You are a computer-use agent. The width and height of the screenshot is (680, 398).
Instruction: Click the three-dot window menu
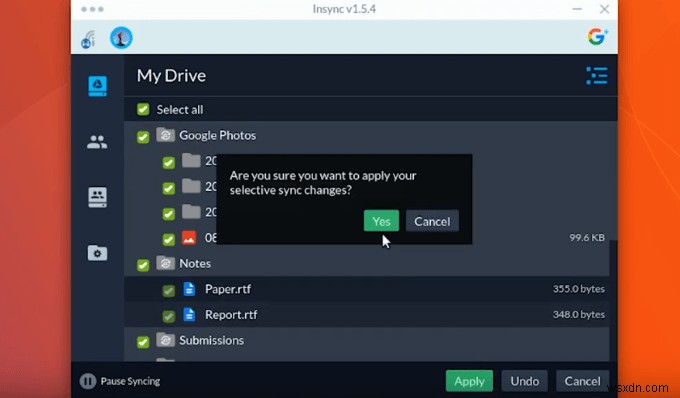92,9
